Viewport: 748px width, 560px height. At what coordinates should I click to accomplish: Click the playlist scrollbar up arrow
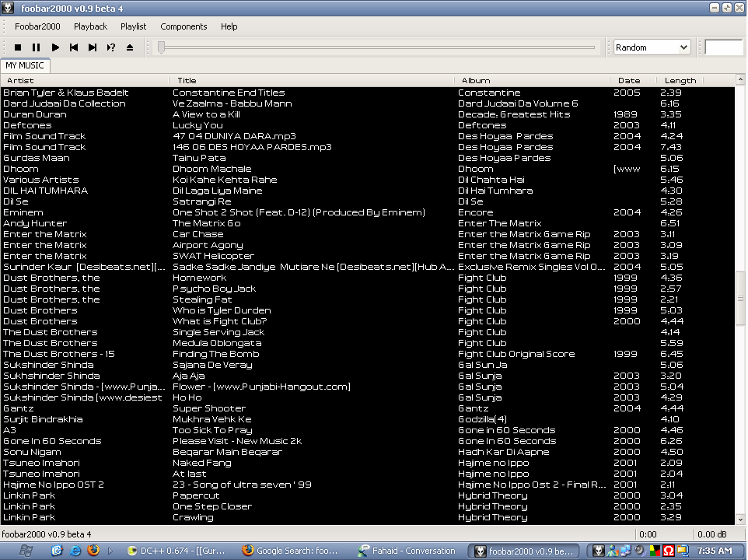click(x=740, y=79)
